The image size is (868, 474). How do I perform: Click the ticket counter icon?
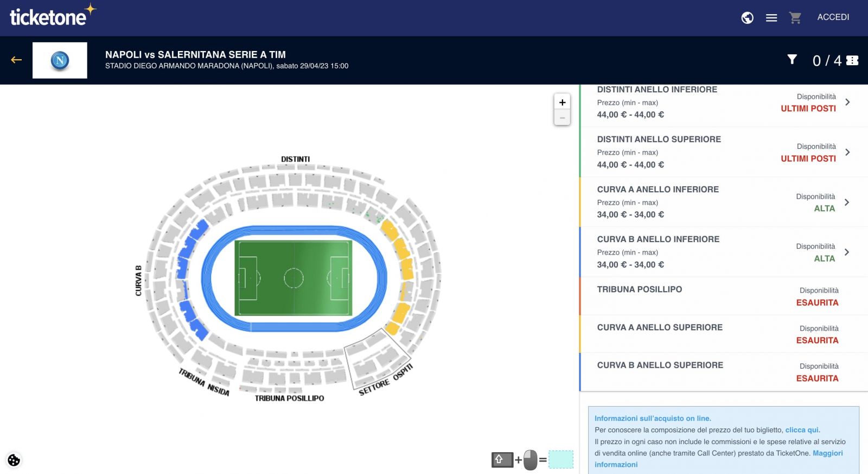pos(852,60)
